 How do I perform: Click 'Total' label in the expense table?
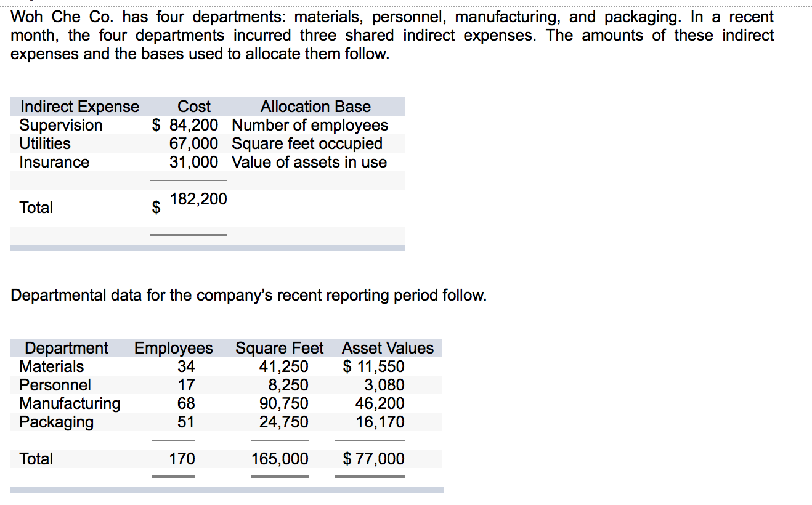(x=36, y=208)
